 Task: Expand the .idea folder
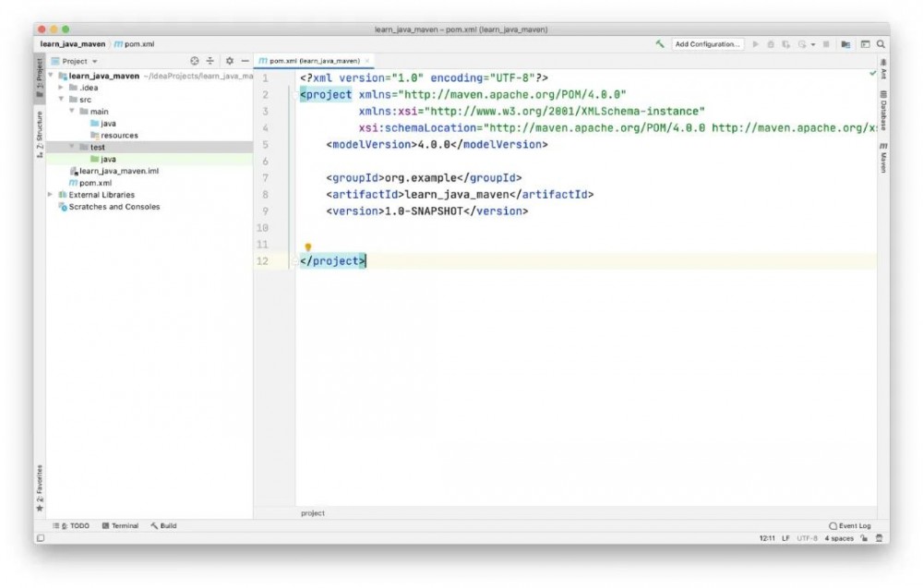(x=61, y=88)
